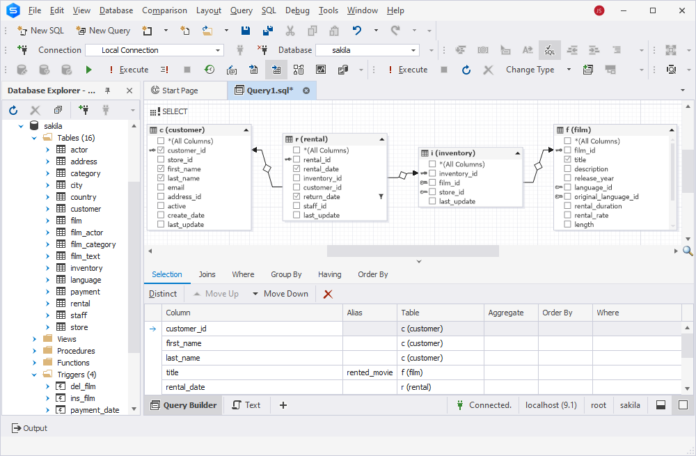Open the Database menu
Image resolution: width=696 pixels, height=456 pixels.
(115, 10)
